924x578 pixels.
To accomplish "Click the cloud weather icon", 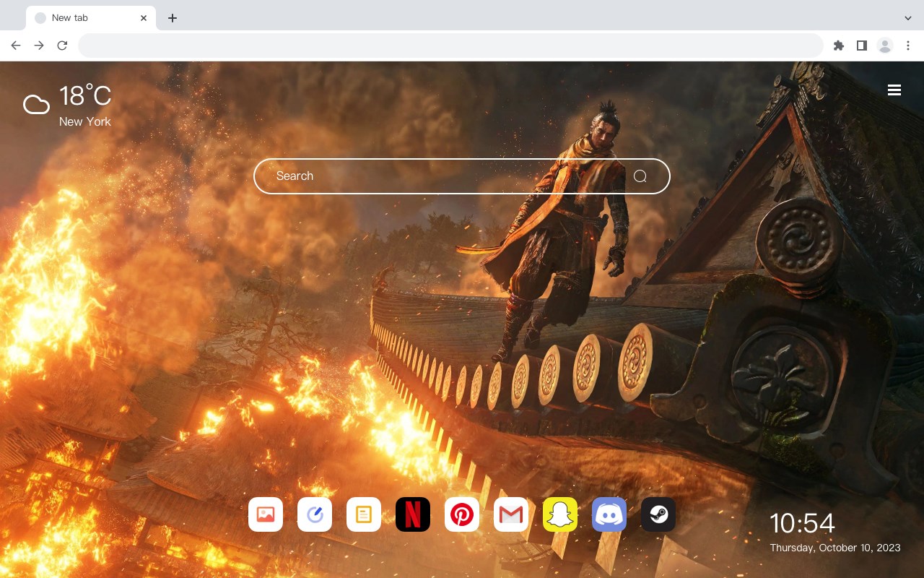I will tap(36, 105).
